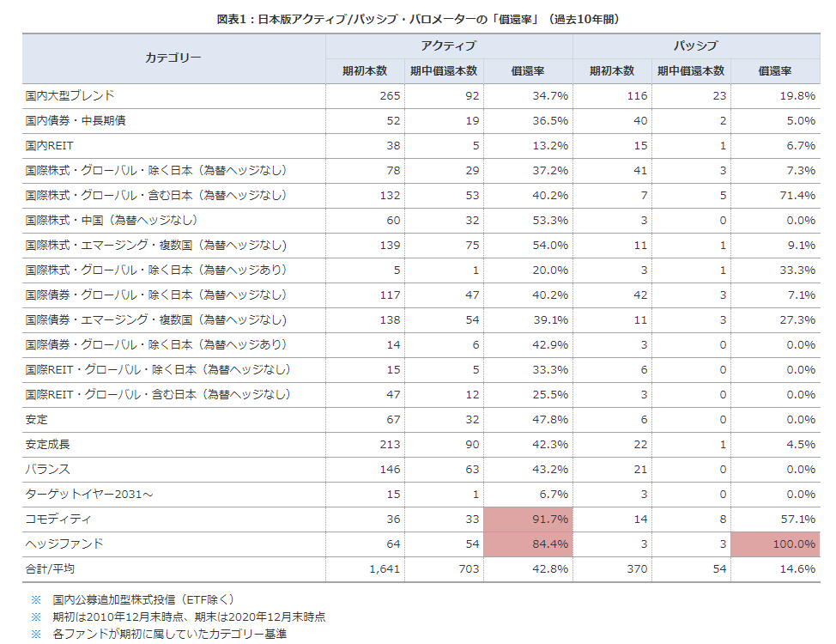836x644 pixels.
Task: Click the row label ヘッジファンド
Action: click(64, 544)
